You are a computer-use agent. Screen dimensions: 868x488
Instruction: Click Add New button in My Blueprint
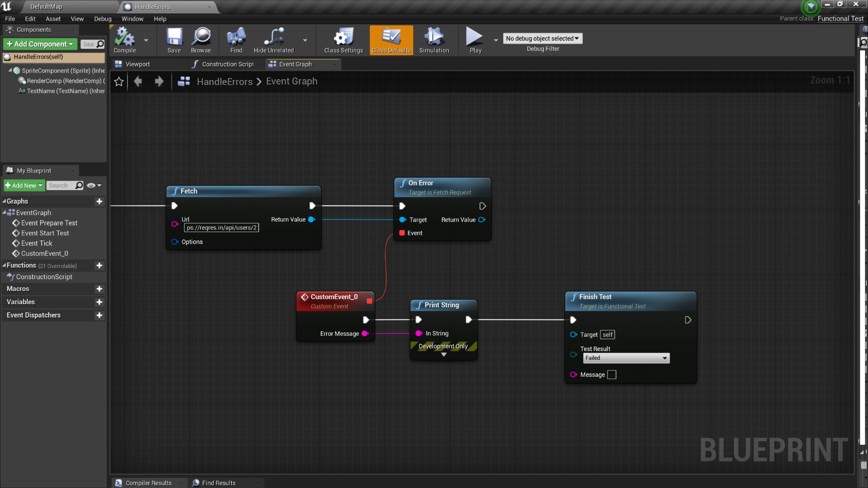[x=24, y=185]
